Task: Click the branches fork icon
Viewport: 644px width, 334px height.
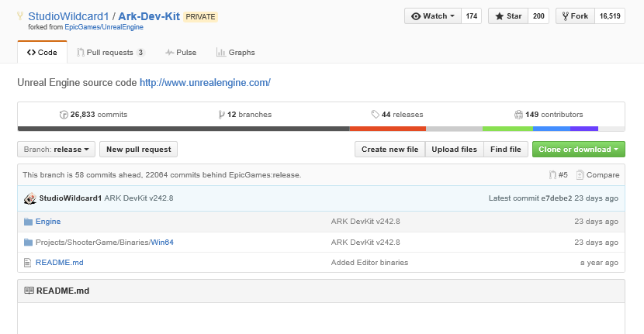Action: pyautogui.click(x=222, y=115)
